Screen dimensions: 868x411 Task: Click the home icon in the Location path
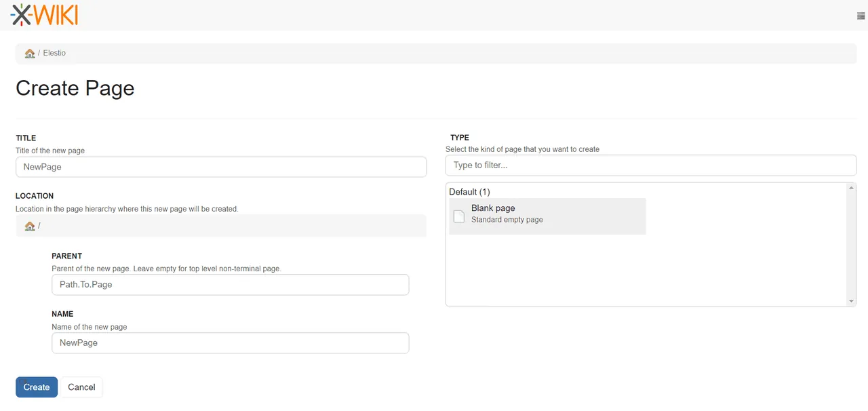click(x=30, y=226)
